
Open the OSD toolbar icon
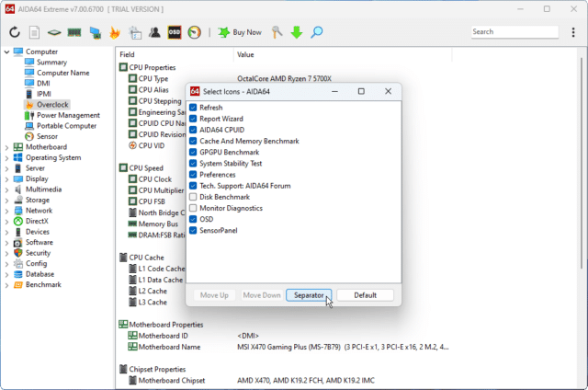pyautogui.click(x=175, y=32)
